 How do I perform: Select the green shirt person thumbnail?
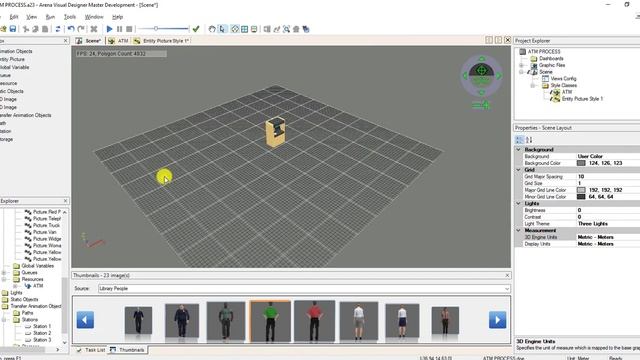point(270,321)
